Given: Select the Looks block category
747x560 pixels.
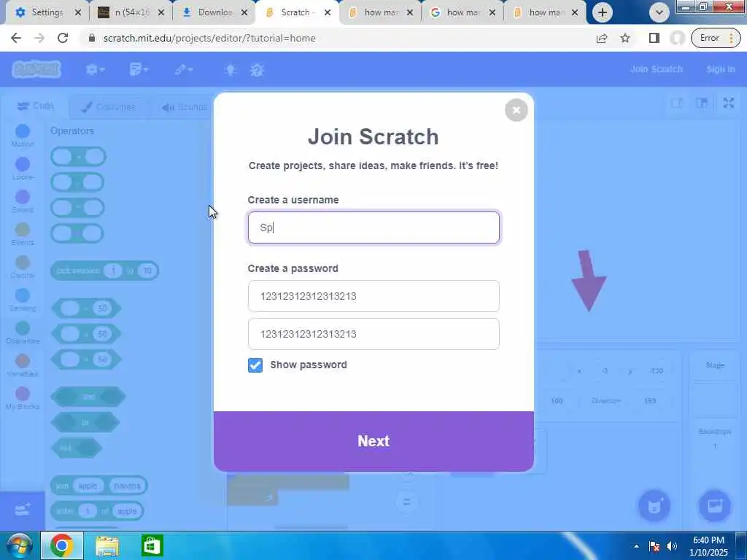Looking at the screenshot, I should [23, 168].
